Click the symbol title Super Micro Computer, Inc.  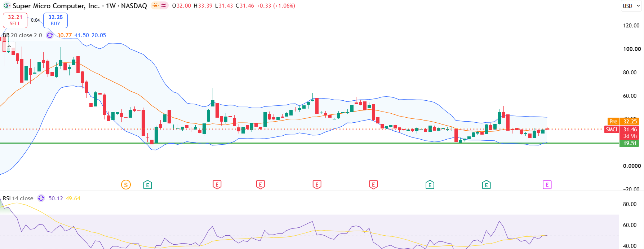coord(56,6)
